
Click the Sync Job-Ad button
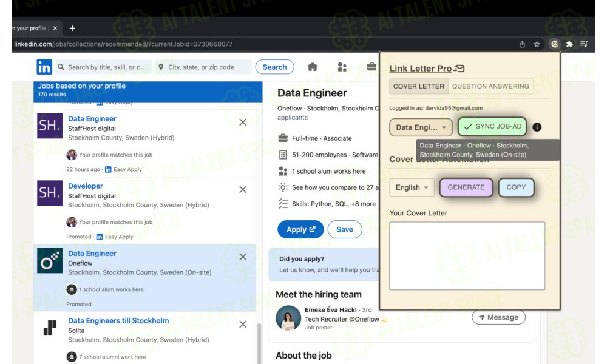click(492, 127)
